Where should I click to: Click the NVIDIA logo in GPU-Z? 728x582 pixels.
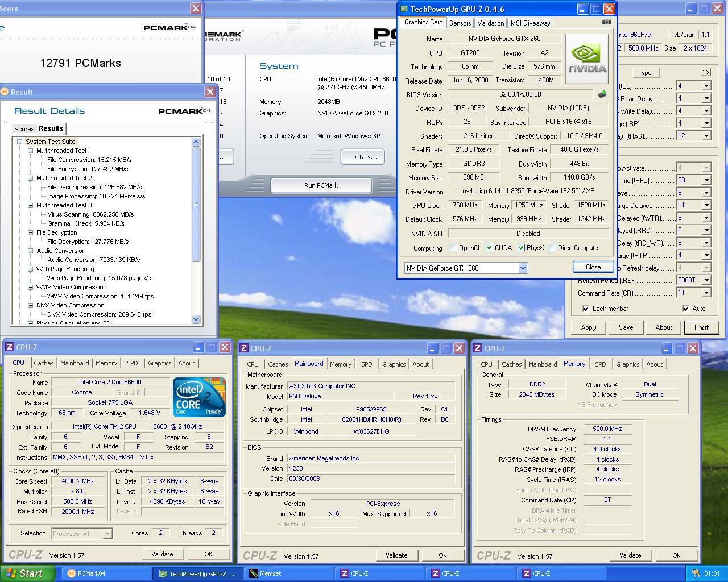[x=586, y=59]
